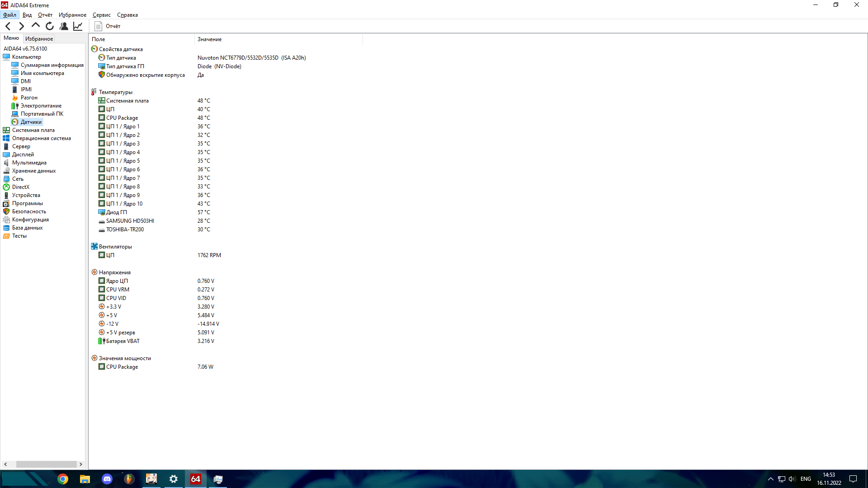Viewport: 868px width, 488px height.
Task: Select the Разгон tree item
Action: pyautogui.click(x=29, y=98)
